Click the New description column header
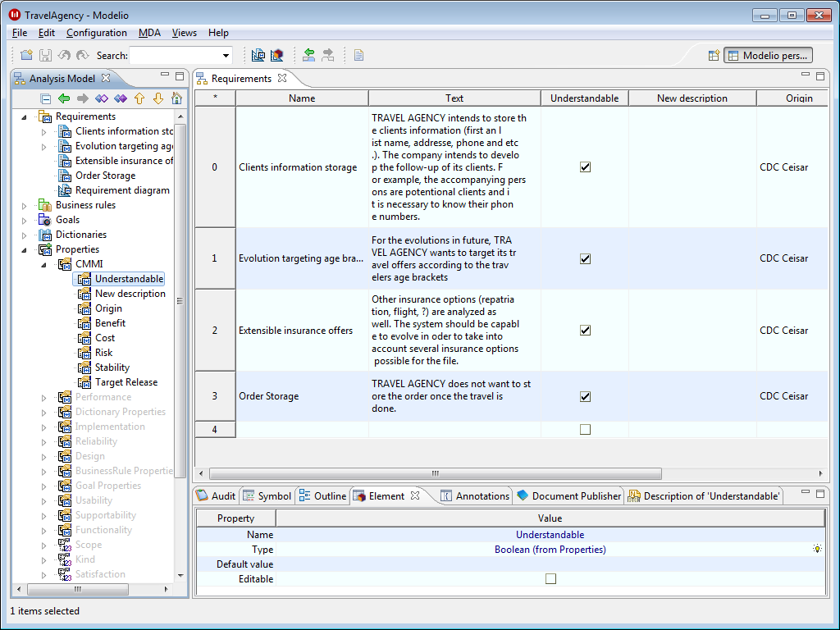 click(692, 98)
